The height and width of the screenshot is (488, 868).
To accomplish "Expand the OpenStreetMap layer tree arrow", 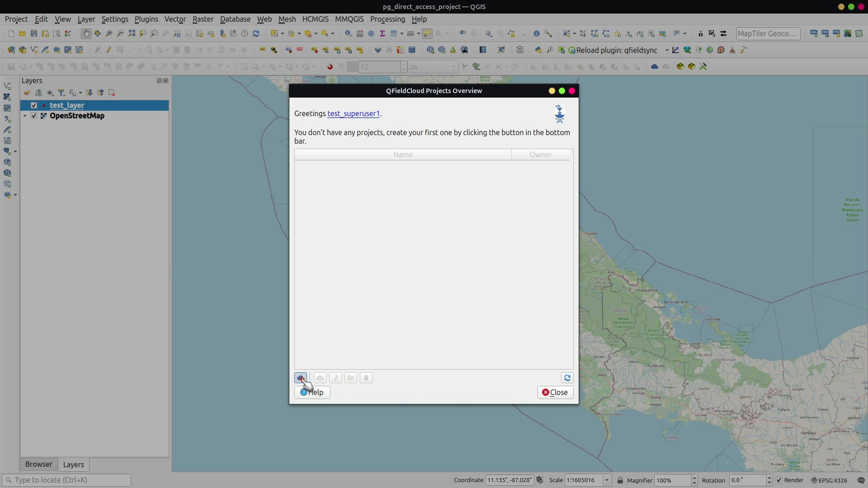I will [x=25, y=116].
